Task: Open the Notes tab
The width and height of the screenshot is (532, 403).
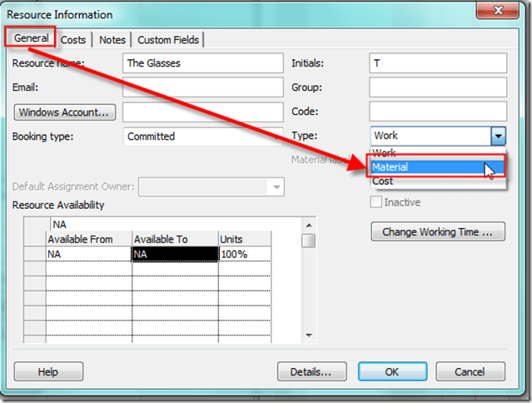Action: pos(112,40)
